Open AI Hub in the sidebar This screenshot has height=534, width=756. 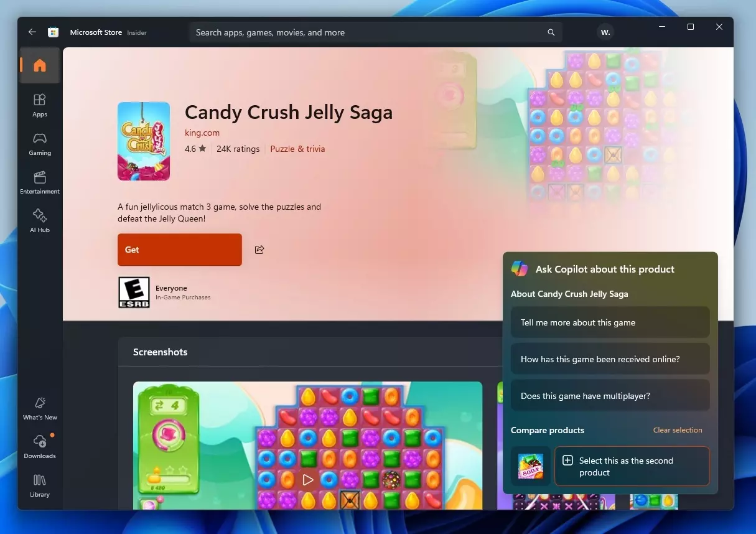(x=40, y=220)
